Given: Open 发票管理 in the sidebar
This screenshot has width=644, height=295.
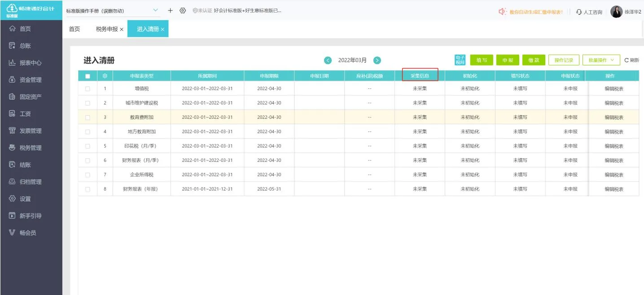Looking at the screenshot, I should 30,131.
